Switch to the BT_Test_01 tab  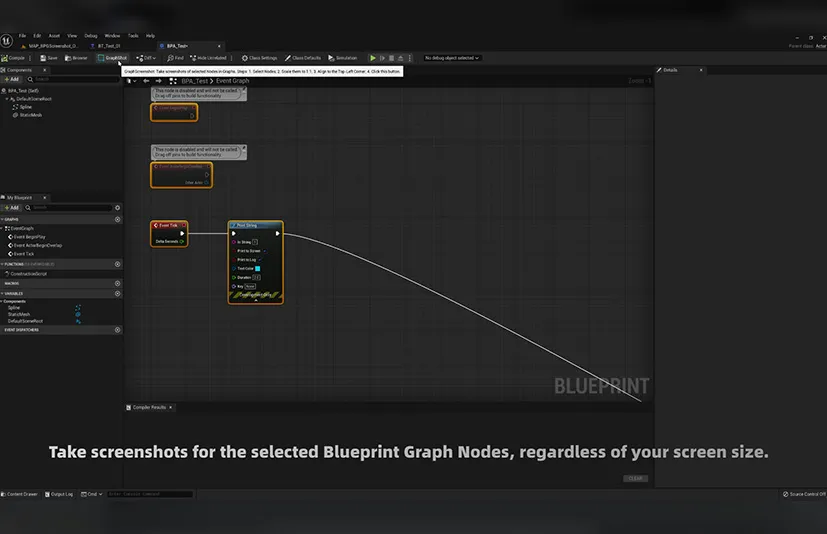105,46
